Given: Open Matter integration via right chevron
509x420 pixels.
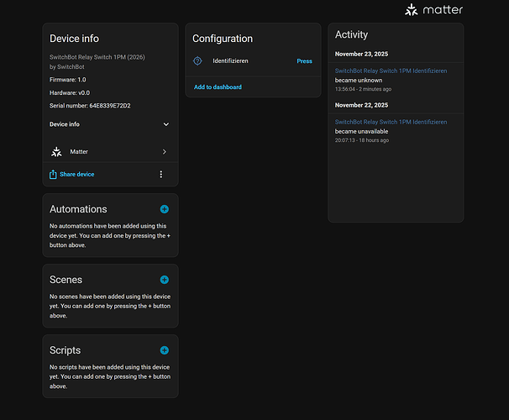Looking at the screenshot, I should point(164,152).
